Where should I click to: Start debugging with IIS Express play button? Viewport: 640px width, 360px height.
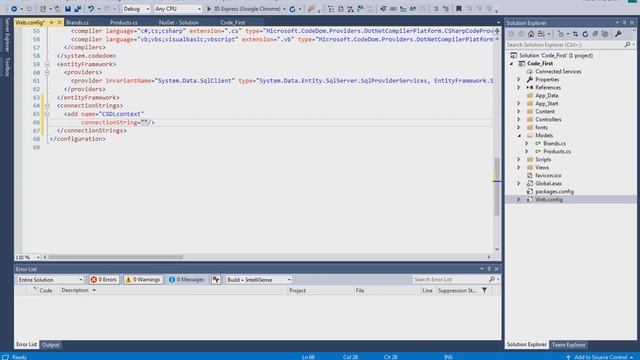(x=209, y=9)
